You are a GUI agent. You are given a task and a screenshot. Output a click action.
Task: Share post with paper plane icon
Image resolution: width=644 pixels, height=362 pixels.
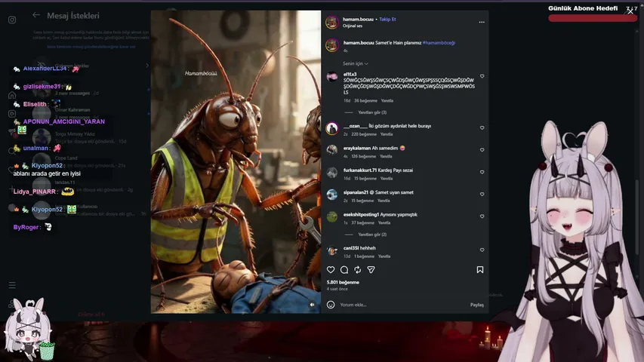click(x=371, y=270)
